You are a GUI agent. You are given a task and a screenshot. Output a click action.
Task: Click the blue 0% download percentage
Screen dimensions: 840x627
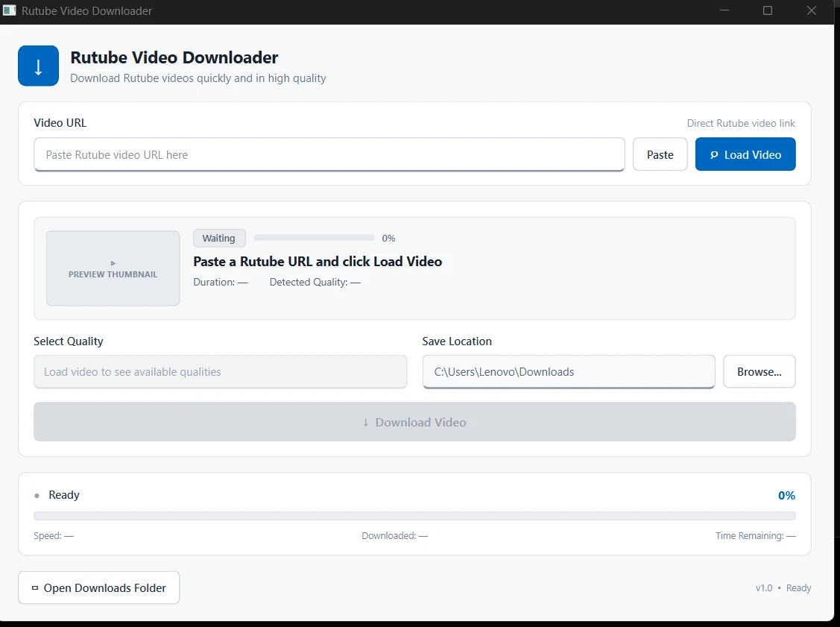(786, 496)
